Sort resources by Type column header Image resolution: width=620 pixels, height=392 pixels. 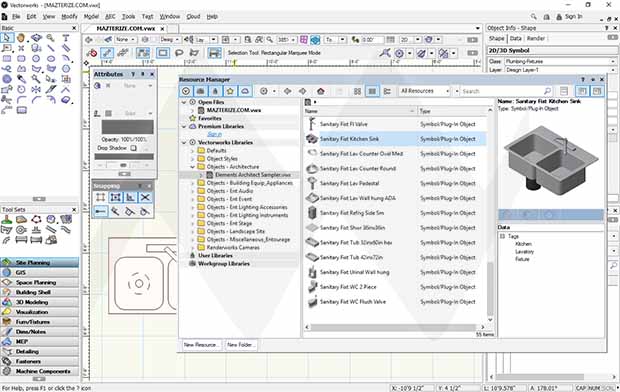point(452,111)
